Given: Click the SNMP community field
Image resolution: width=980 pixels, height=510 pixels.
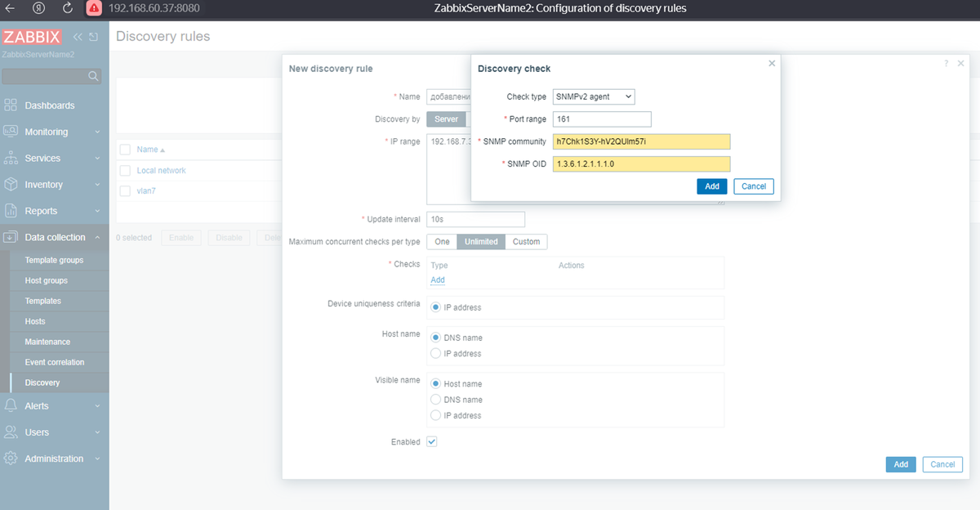Looking at the screenshot, I should (641, 141).
